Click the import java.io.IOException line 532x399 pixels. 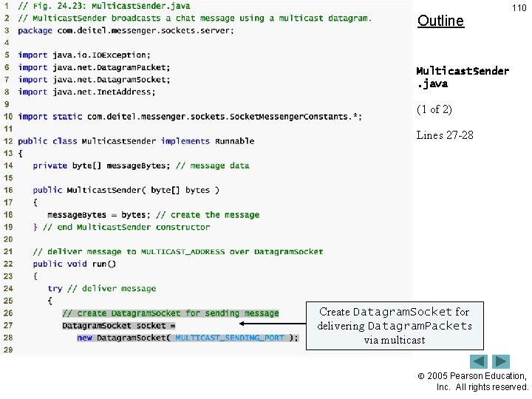[x=84, y=55]
